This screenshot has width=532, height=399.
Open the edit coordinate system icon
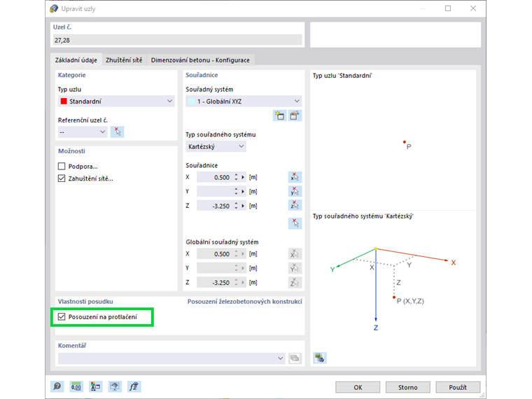[295, 115]
